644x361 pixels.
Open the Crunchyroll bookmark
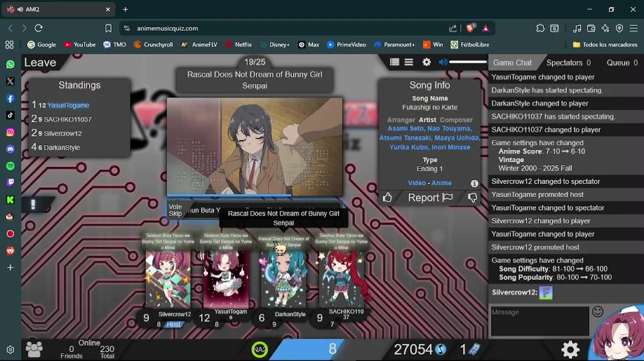coord(153,45)
